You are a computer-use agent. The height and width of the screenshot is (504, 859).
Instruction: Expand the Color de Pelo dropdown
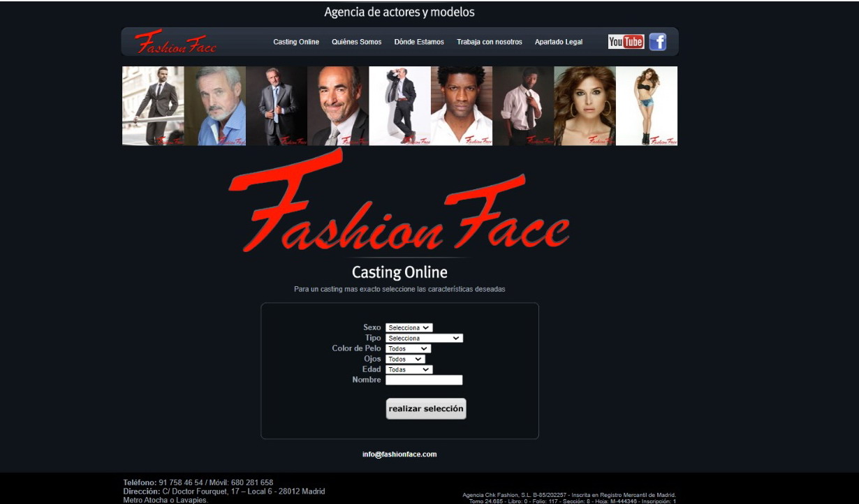(x=408, y=348)
